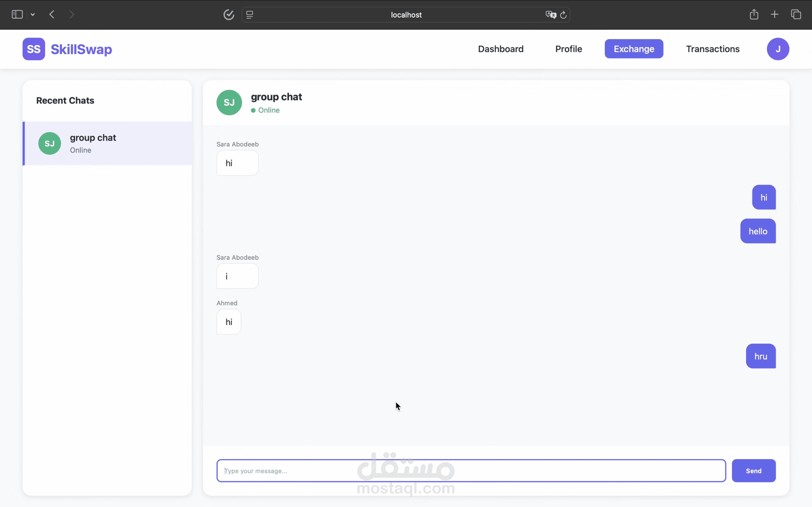Open the J user avatar menu
Screen dimensions: 812x507
777,49
